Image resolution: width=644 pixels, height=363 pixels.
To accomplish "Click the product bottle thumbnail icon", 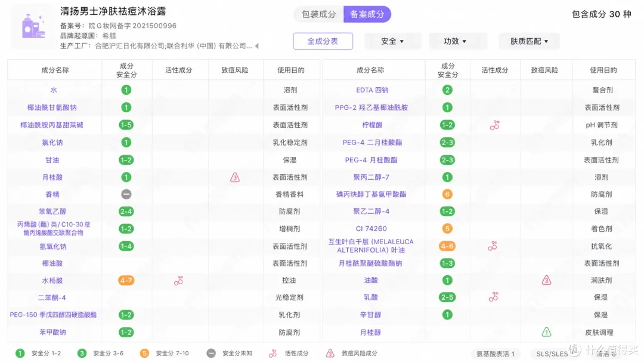I will tap(33, 26).
